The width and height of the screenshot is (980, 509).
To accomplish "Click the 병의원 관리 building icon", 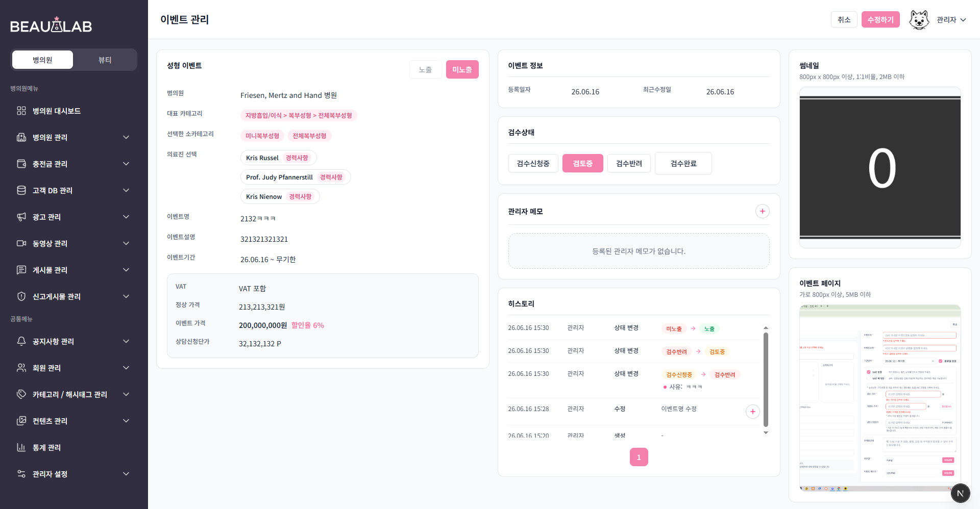I will coord(21,137).
